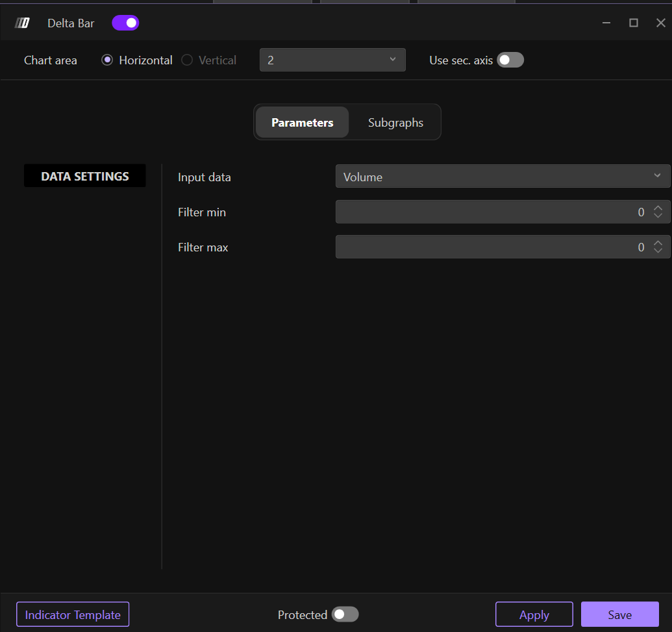This screenshot has height=632, width=672.
Task: Increase Filter max with up arrow
Action: tap(658, 243)
